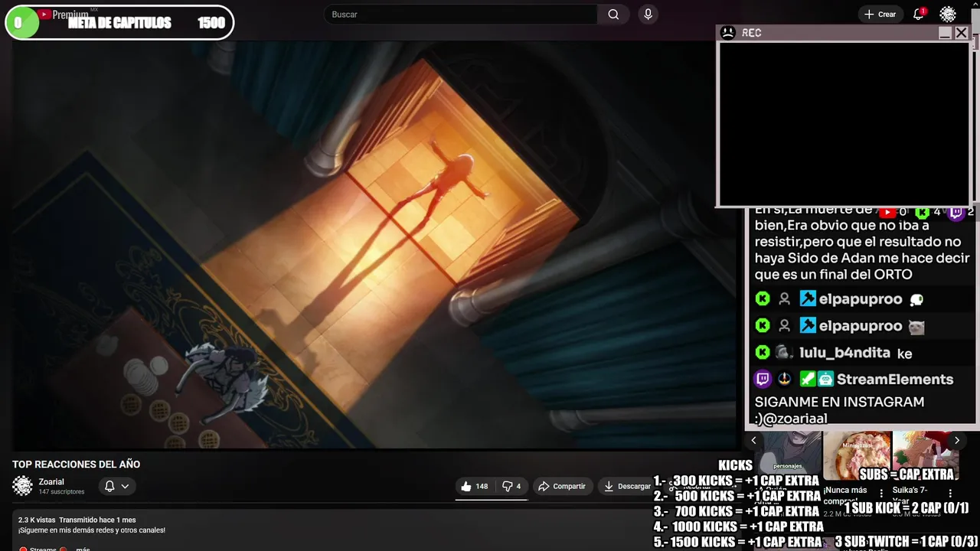
Task: Open the Zoarial channel name link
Action: tap(51, 482)
